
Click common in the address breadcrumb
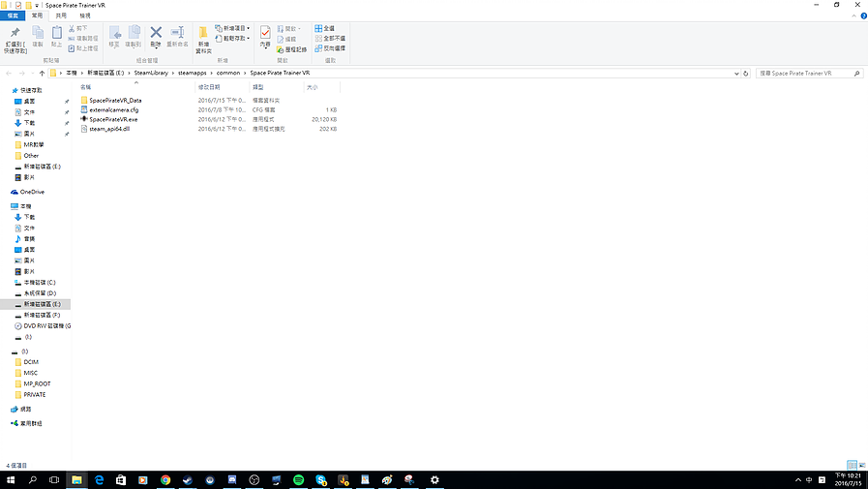click(228, 73)
